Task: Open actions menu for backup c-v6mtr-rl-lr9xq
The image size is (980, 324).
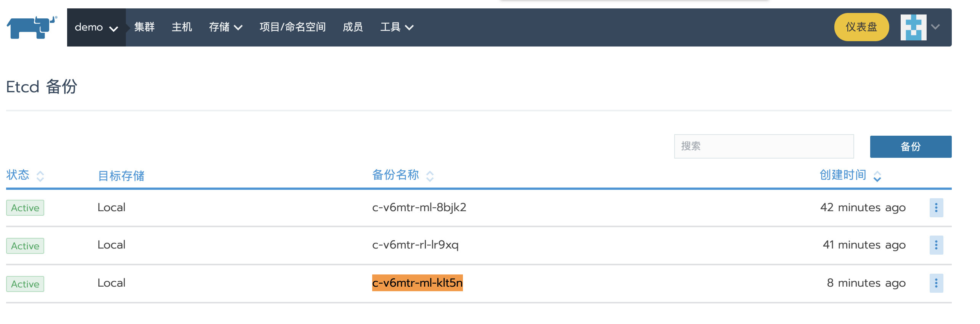Action: tap(936, 245)
